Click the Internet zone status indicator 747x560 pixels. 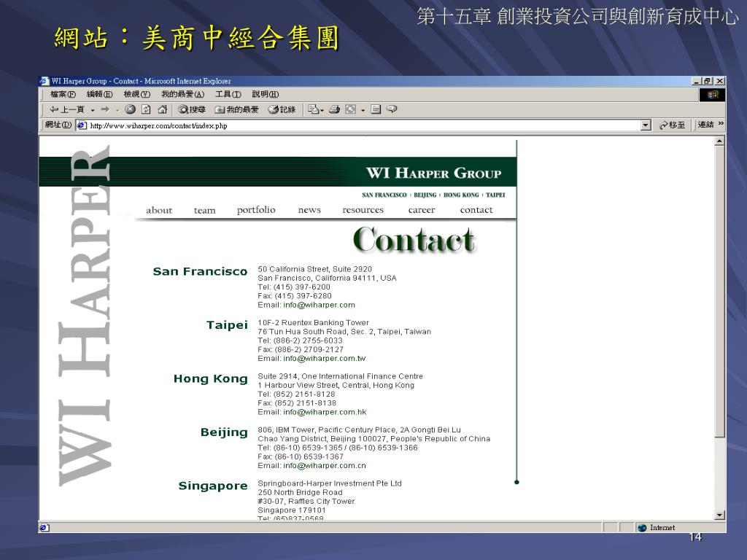(x=657, y=528)
